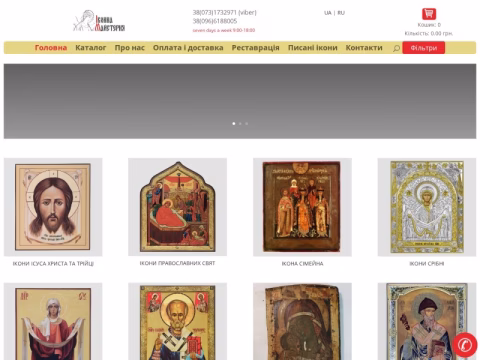This screenshot has height=360, width=480.
Task: Switch language to RU
Action: click(x=341, y=13)
